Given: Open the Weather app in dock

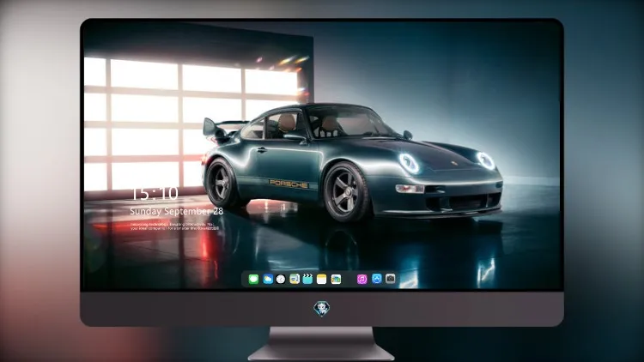Looking at the screenshot, I should tap(268, 279).
